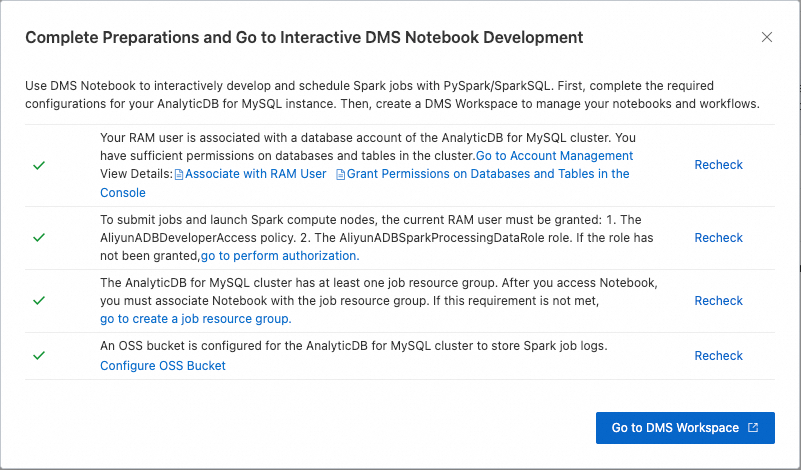This screenshot has width=801, height=470.
Task: Open the Associate with RAM User details link
Action: pyautogui.click(x=256, y=174)
